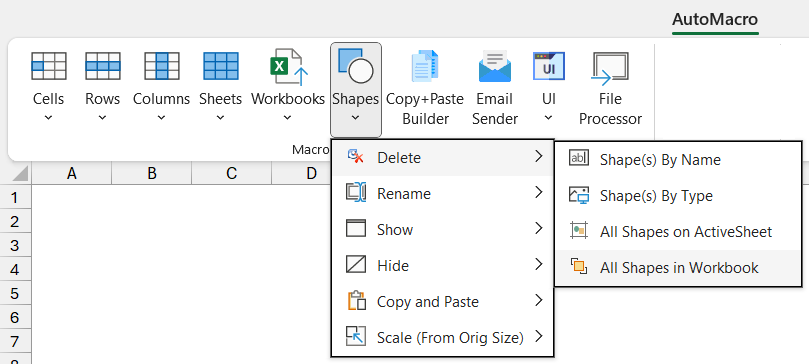
Task: Choose Show in Shapes menu
Action: (x=443, y=229)
